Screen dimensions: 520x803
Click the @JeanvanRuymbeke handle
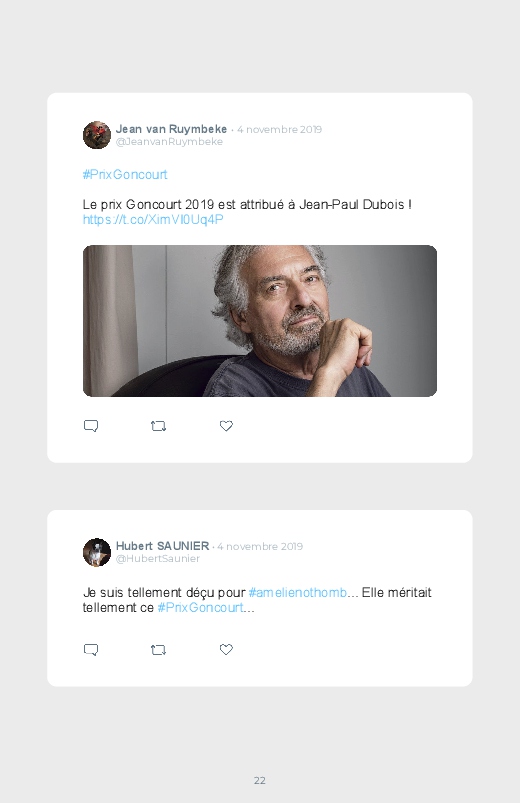point(169,142)
